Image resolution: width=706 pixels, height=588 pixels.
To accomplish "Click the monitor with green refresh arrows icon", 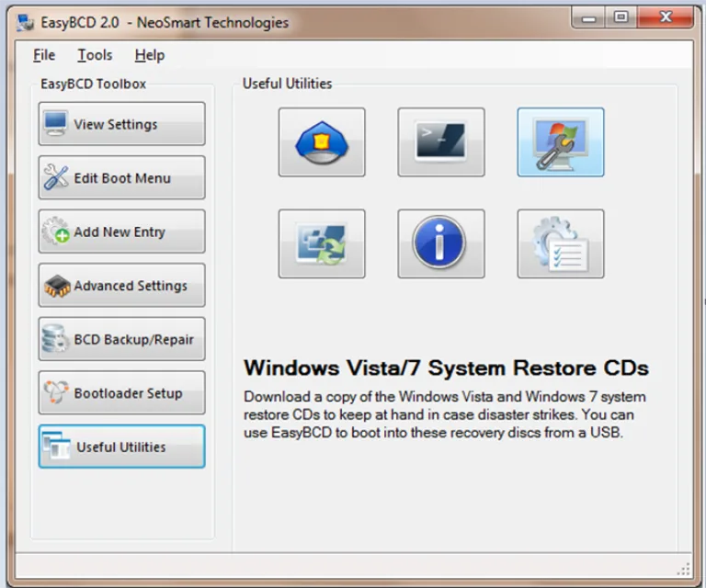I will click(322, 243).
